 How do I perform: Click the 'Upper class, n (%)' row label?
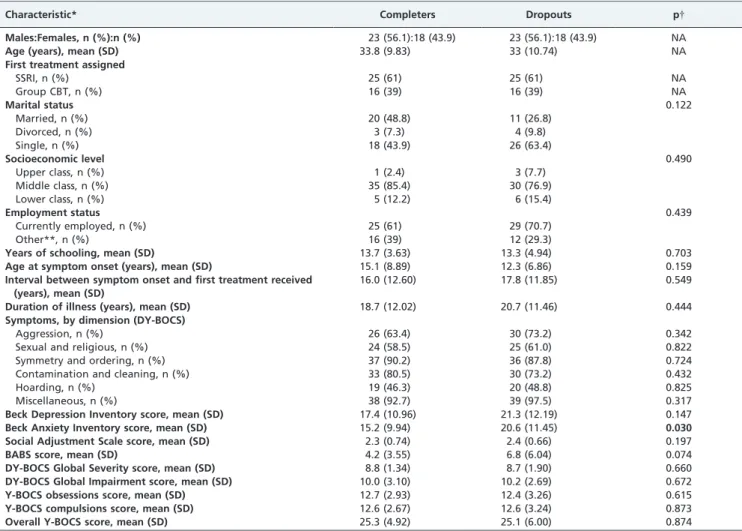point(60,172)
